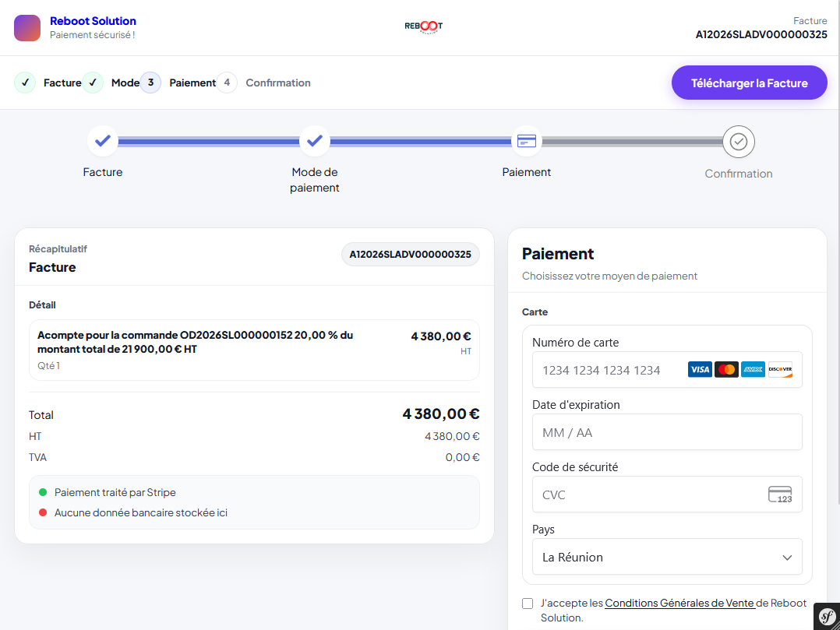Open the Conditions Générales de Vente link
This screenshot has width=840, height=630.
coord(679,603)
